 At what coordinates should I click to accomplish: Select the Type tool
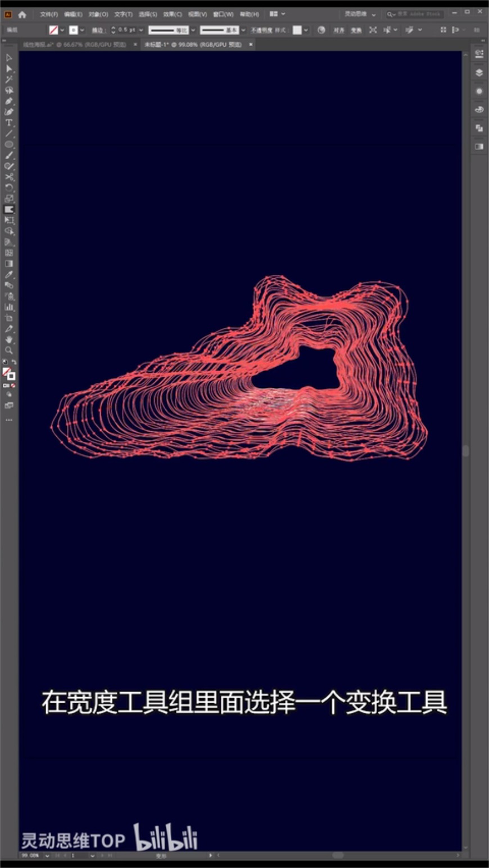(x=9, y=123)
